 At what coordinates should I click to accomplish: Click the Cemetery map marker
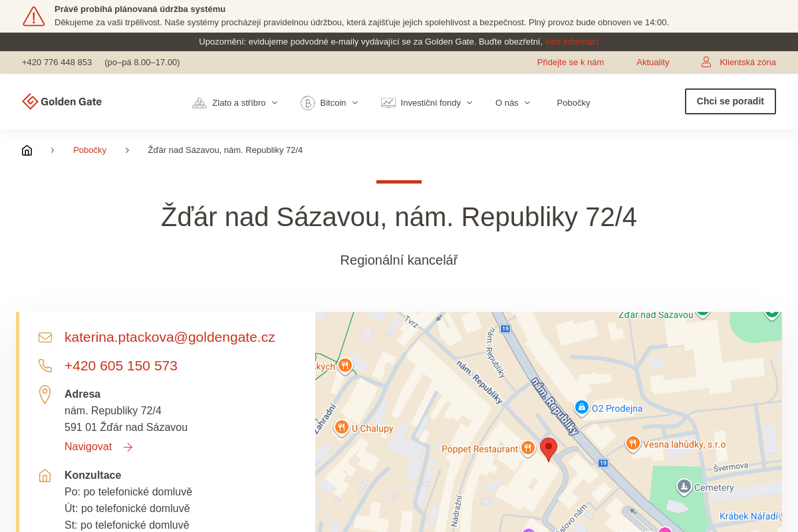(684, 487)
